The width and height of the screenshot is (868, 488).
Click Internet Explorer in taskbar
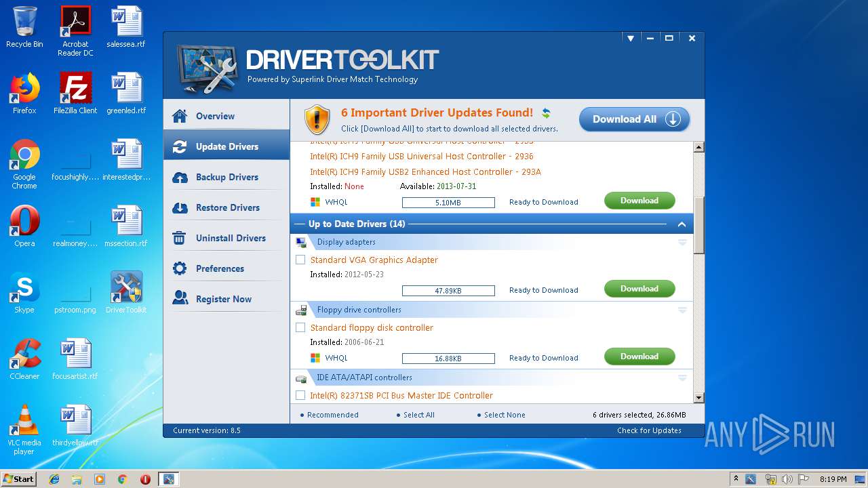click(x=54, y=479)
